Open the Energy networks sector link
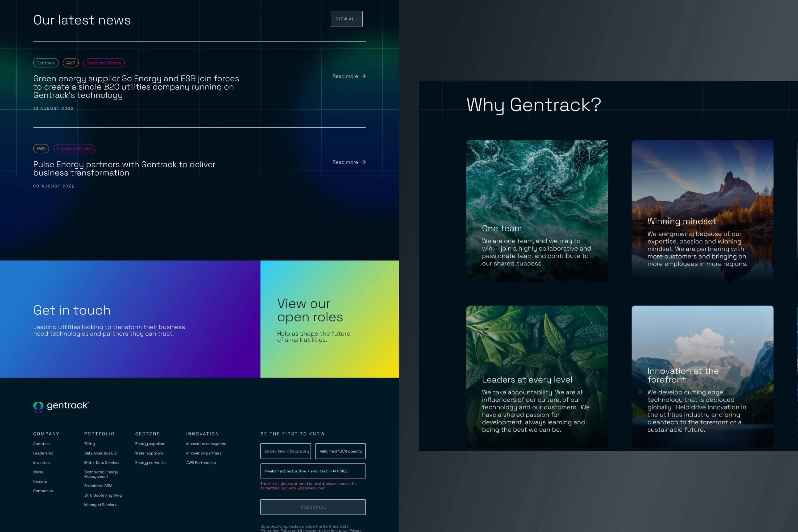This screenshot has width=798, height=532. pos(150,463)
